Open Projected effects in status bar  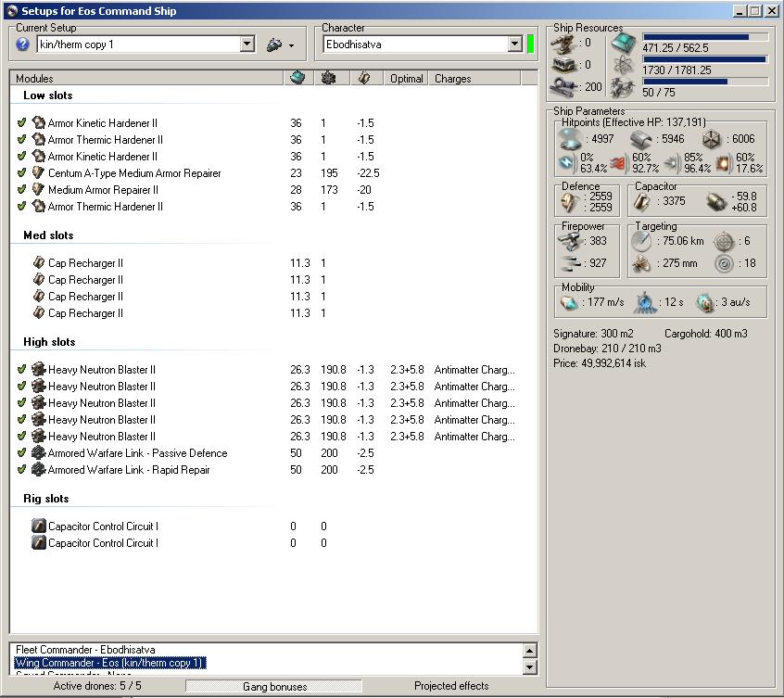(451, 687)
